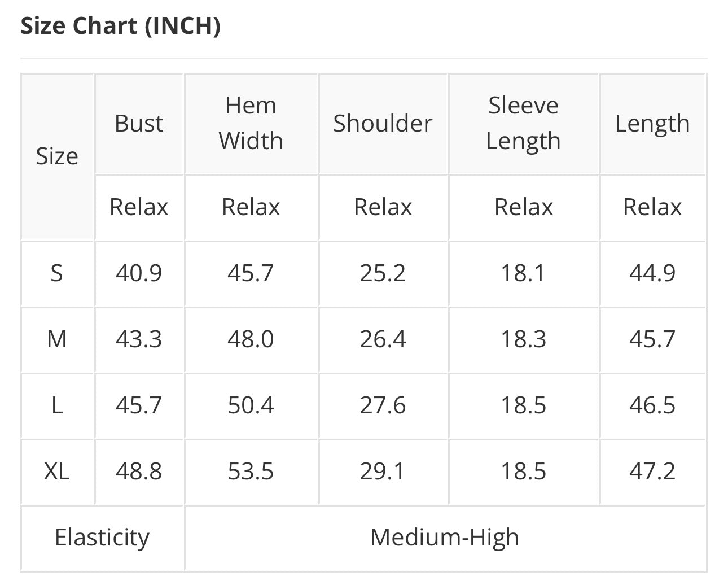Select the 47.2 length value for XL
Screen dimensions: 728x585
tap(652, 471)
